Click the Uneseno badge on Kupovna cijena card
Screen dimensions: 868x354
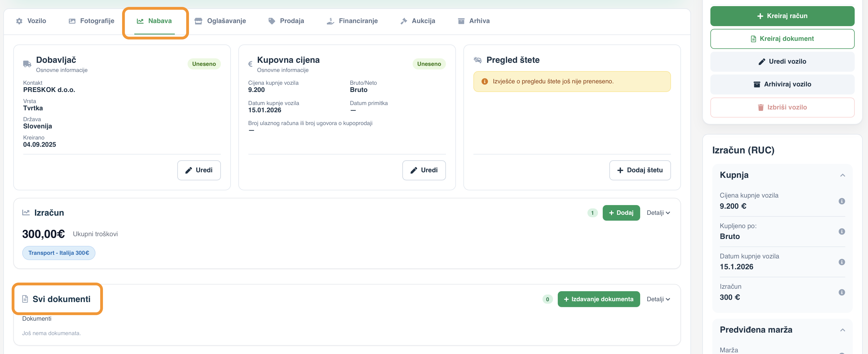click(429, 64)
